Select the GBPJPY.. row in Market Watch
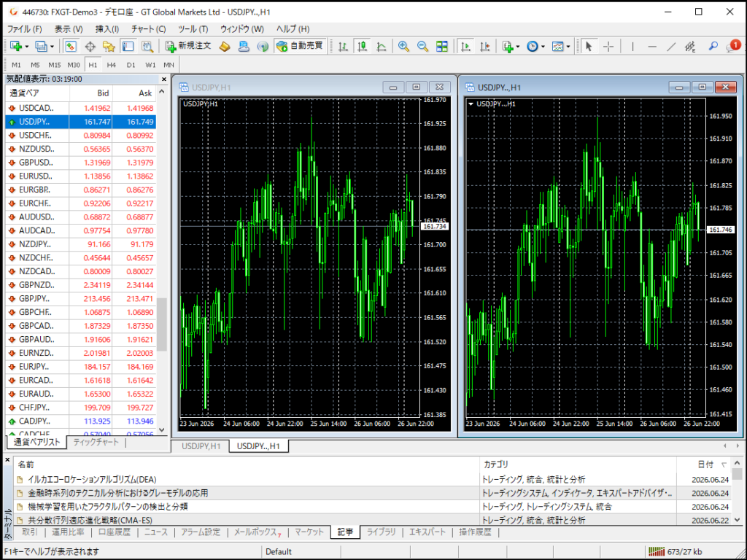The height and width of the screenshot is (560, 747). click(x=80, y=298)
